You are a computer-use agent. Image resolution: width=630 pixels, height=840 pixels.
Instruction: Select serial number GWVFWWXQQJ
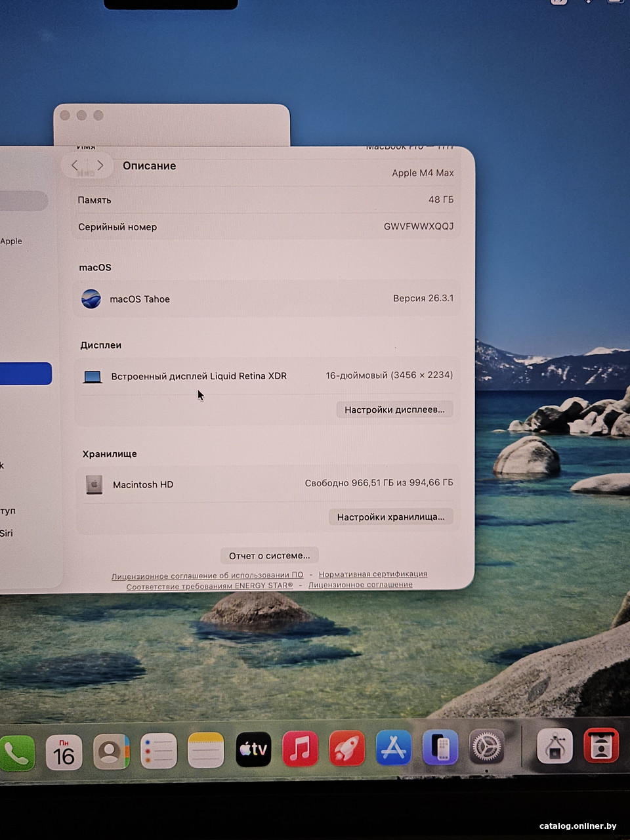coord(419,226)
